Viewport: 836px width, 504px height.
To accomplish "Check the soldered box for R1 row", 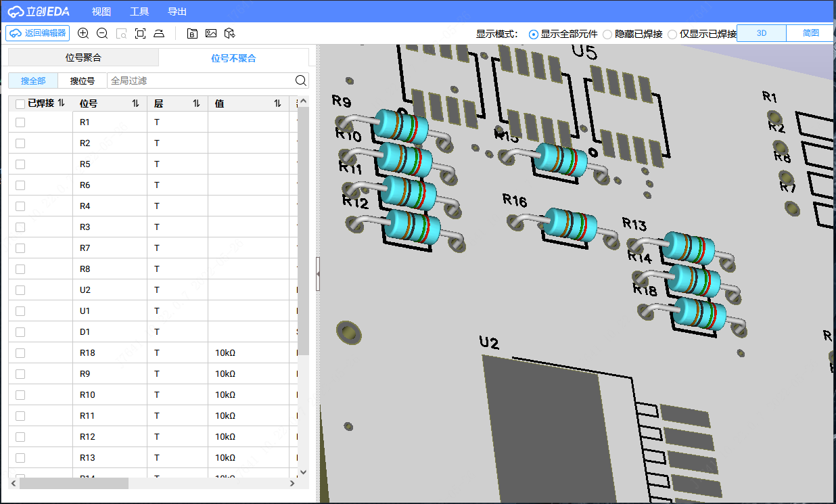I will pyautogui.click(x=20, y=122).
